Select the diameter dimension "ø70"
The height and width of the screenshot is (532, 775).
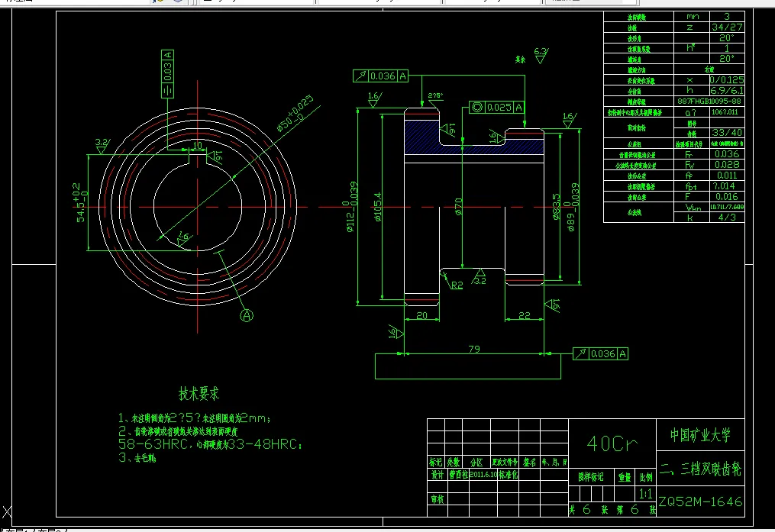[458, 207]
